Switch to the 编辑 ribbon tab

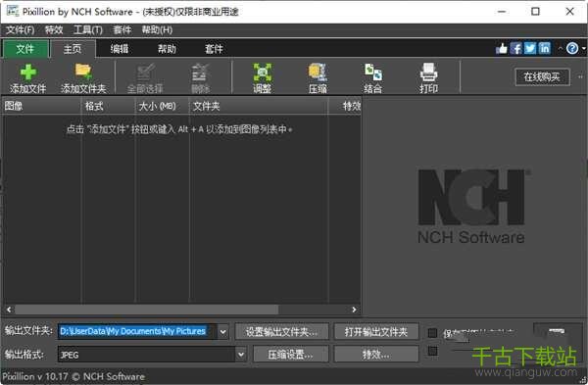(x=120, y=49)
